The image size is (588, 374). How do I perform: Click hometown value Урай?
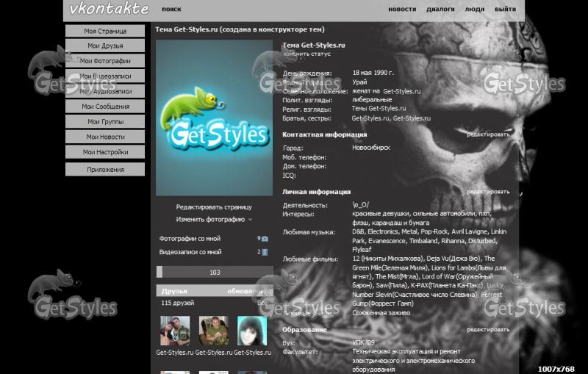tap(359, 82)
